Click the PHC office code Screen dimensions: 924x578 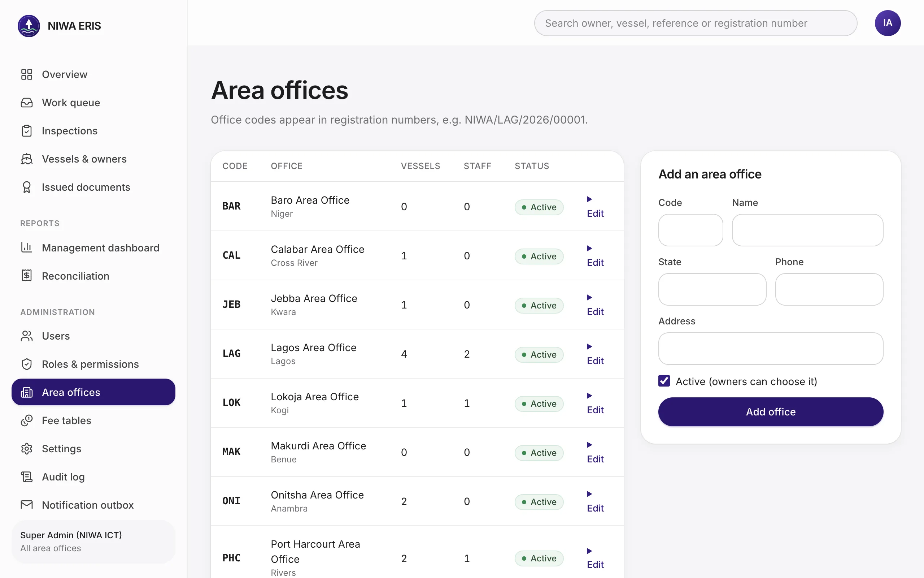click(x=231, y=558)
